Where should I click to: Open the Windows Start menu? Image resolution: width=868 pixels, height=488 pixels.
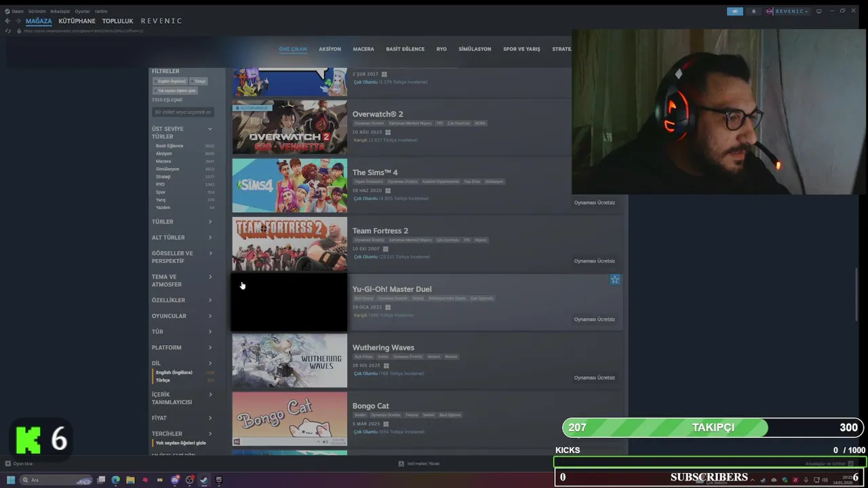tap(11, 480)
